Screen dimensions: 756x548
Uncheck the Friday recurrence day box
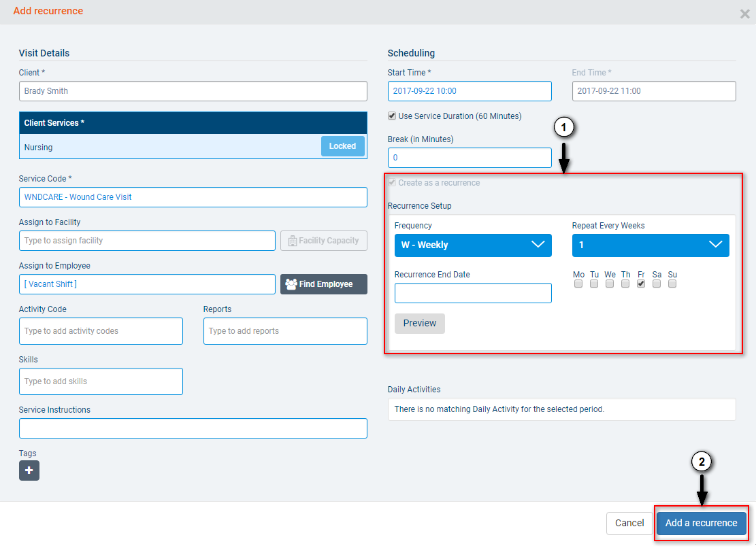tap(641, 284)
